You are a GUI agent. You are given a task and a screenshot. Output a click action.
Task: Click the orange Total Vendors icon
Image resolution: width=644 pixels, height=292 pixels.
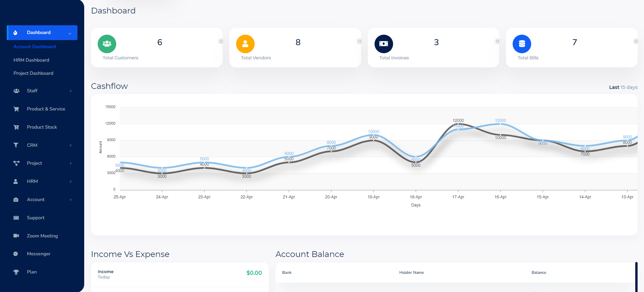pyautogui.click(x=245, y=44)
